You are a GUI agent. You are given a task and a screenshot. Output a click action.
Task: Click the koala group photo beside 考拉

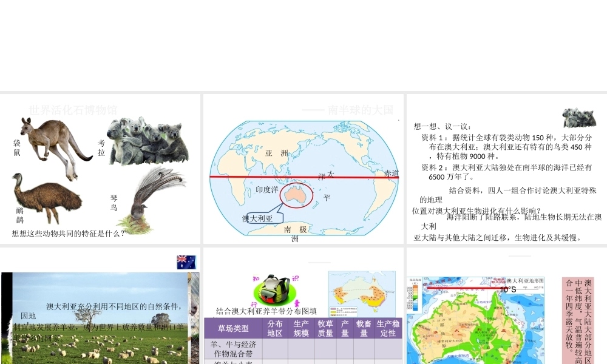point(148,141)
